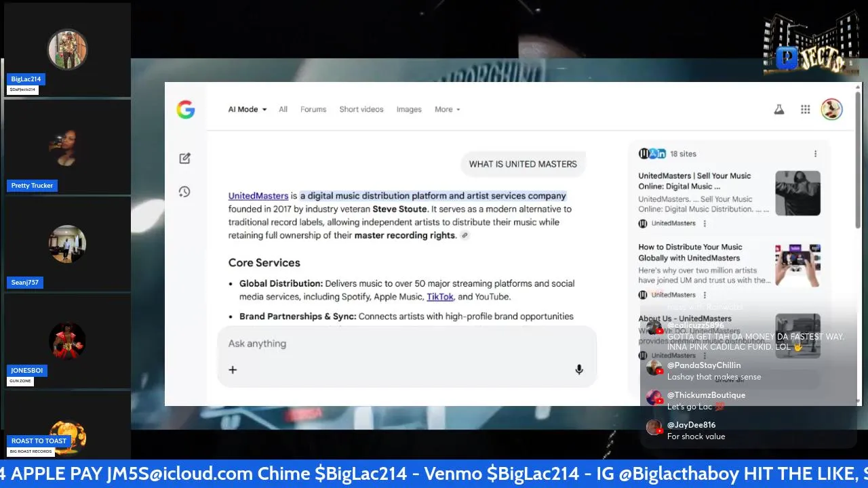Click the Core Services heading
Image resolution: width=868 pixels, height=488 pixels.
tap(264, 263)
